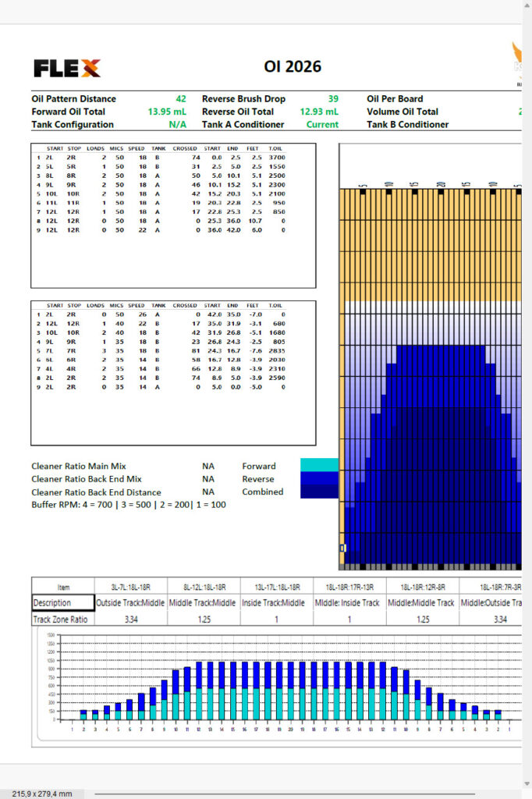Click the vertical scrollbar track
Screen dimensions: 532x799
(527, 394)
